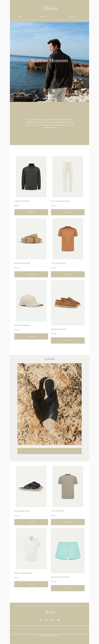
Task: Shop now the Ivory Linen Seaside Trousers
Action: click(68, 212)
